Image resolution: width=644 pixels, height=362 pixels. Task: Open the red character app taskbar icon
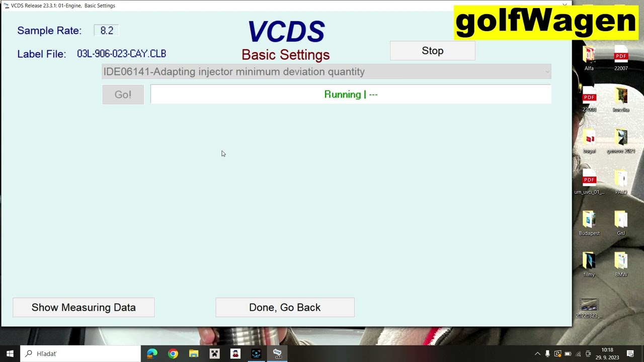[235, 353]
